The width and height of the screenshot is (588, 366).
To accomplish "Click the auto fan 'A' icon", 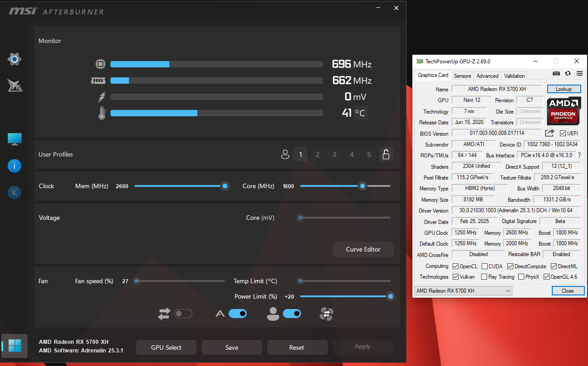I will point(220,314).
